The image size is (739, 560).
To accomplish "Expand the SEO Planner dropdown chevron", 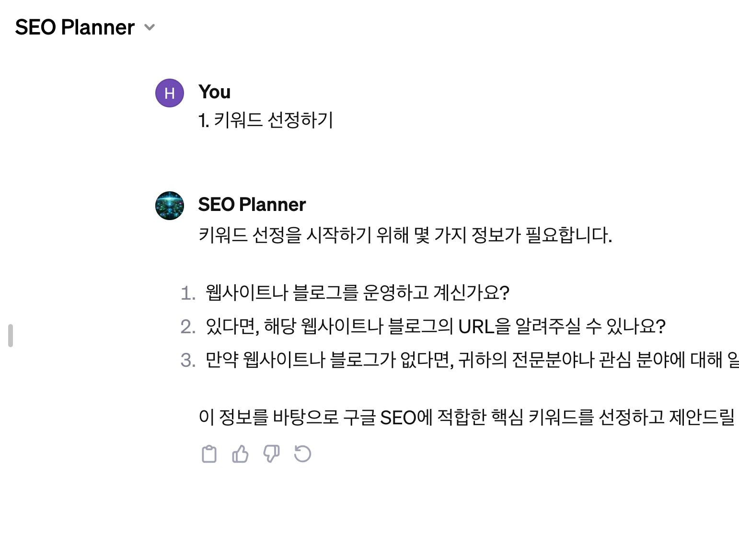I will (x=150, y=27).
